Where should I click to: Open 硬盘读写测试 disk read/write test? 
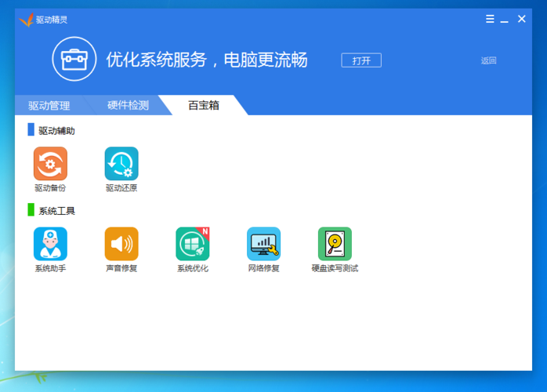coord(335,245)
